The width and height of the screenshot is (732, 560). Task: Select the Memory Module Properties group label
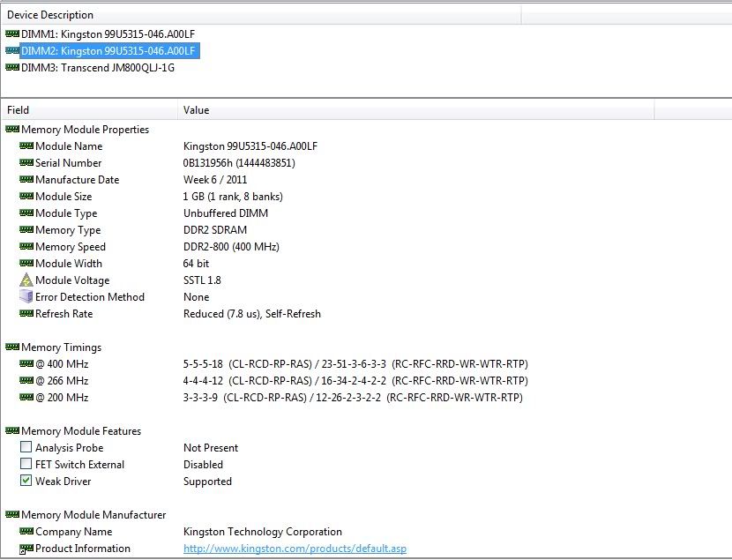point(85,130)
